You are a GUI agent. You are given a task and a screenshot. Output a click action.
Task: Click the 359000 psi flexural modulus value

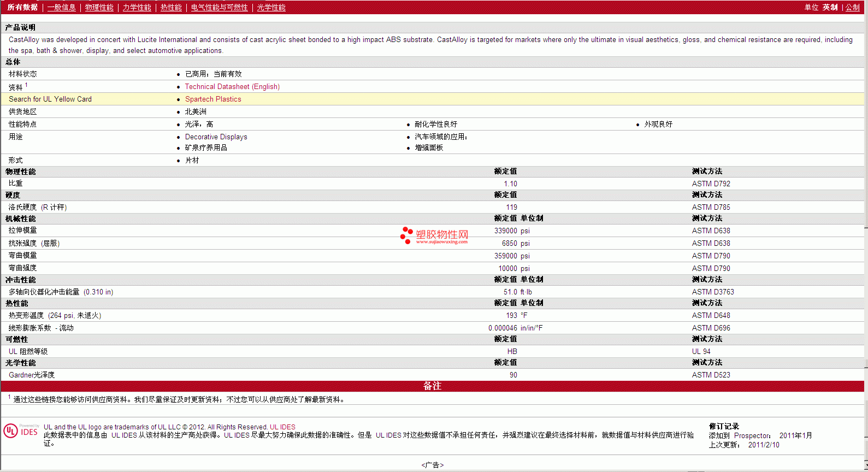pyautogui.click(x=512, y=256)
